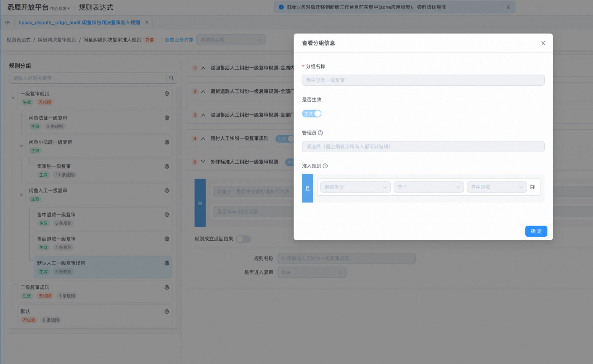Open settings gear for 卖家胜一级复审
This screenshot has height=364, width=593.
coord(167,166)
